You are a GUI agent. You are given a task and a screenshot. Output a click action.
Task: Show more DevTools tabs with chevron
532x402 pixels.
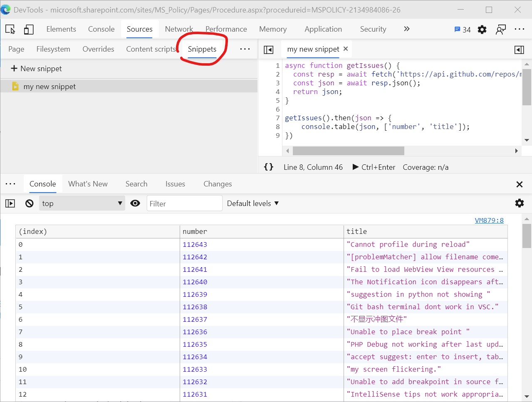click(407, 29)
